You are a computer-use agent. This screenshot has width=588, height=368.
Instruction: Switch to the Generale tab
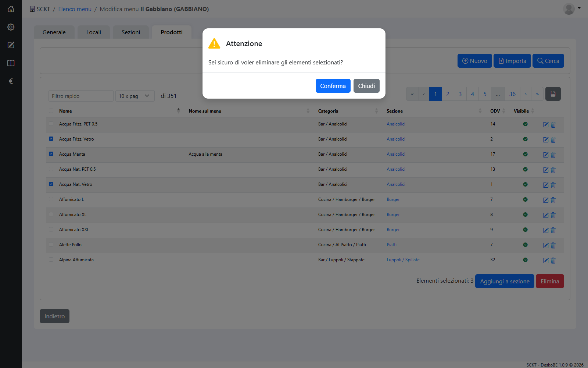click(x=54, y=32)
